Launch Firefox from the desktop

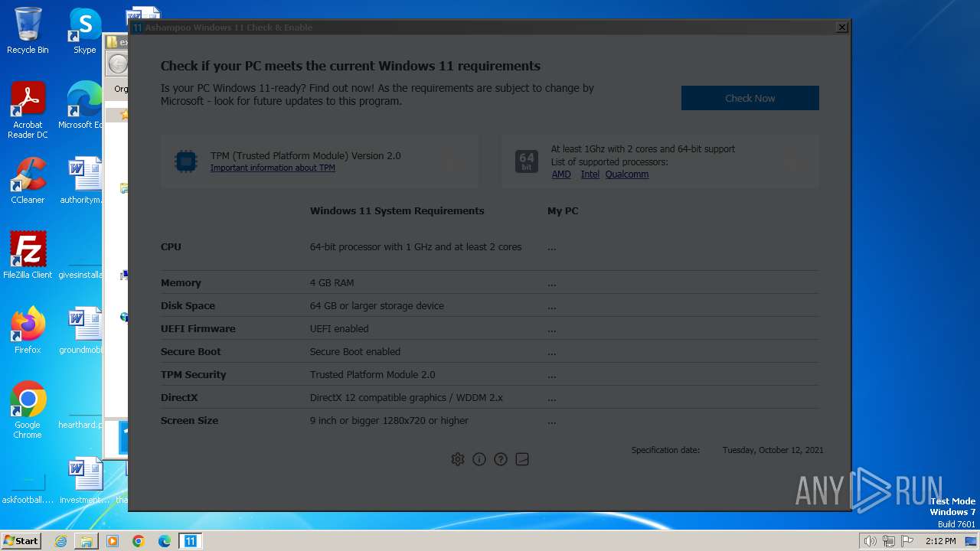28,331
